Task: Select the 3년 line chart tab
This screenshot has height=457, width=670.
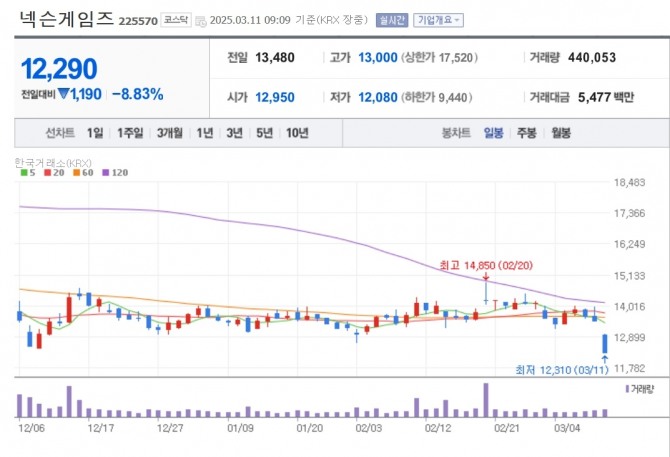Action: [x=234, y=133]
